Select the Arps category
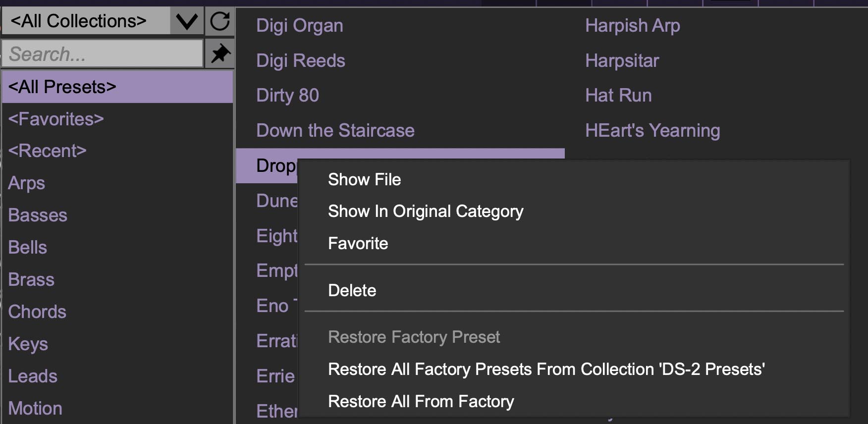Viewport: 868px width, 424px height. (26, 183)
